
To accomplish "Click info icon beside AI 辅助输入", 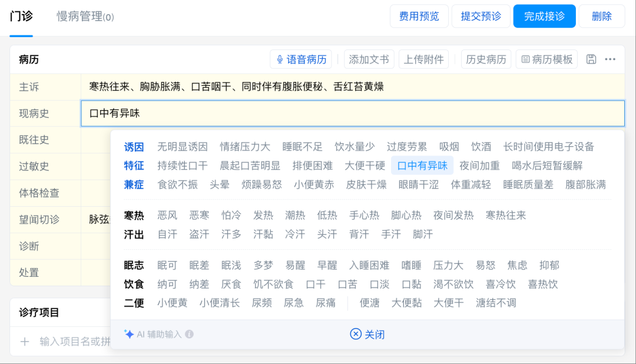I will 189,334.
